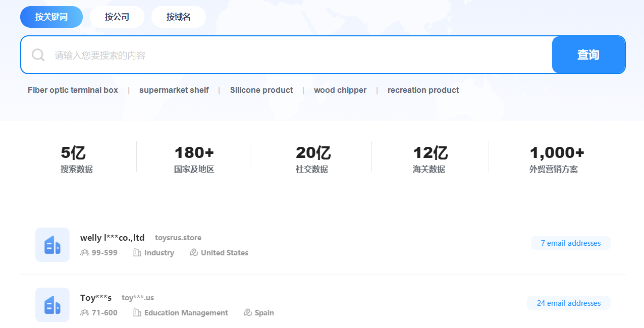
Task: Click the Toy***s company building icon
Action: 52,305
